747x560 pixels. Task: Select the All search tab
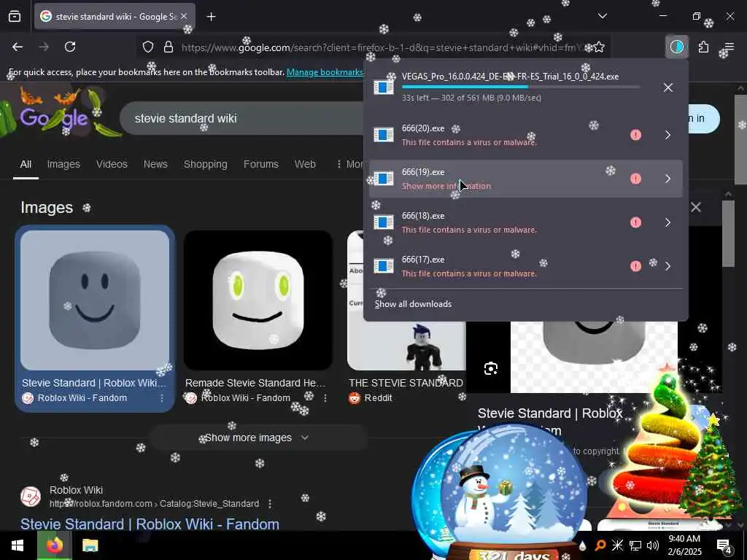tap(26, 164)
